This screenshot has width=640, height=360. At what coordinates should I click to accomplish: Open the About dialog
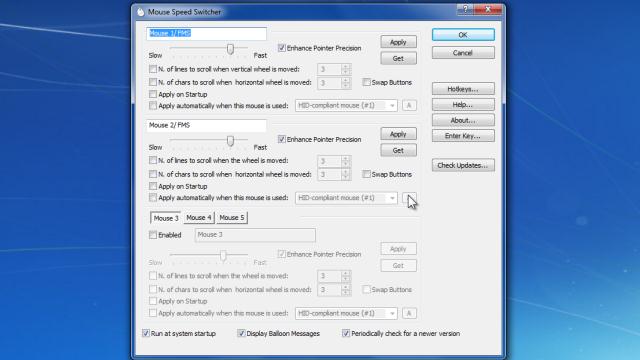coord(463,120)
